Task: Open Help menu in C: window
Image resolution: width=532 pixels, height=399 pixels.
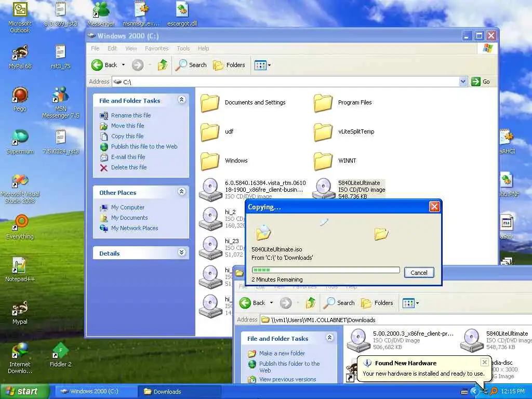Action: [203, 48]
